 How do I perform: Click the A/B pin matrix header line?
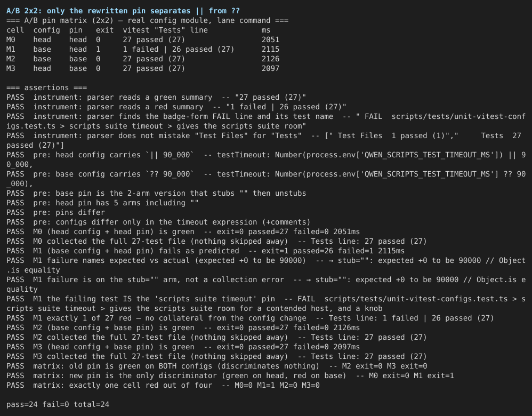point(147,20)
